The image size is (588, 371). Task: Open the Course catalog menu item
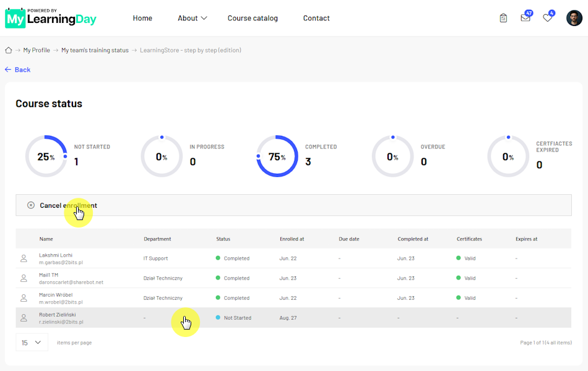coord(253,18)
